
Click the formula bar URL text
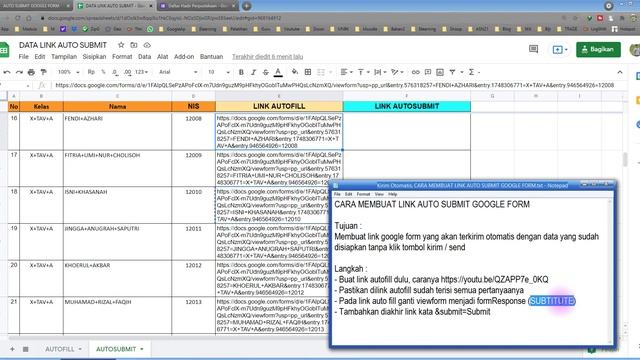coord(335,85)
